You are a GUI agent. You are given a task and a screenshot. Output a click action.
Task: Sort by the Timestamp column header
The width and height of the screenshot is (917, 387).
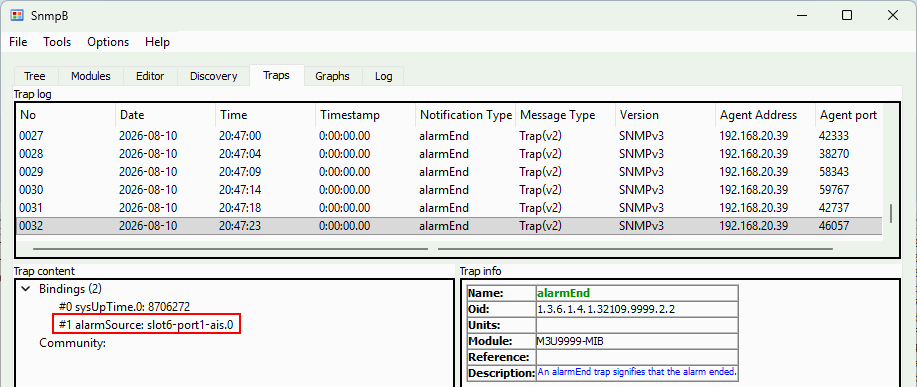pos(366,115)
